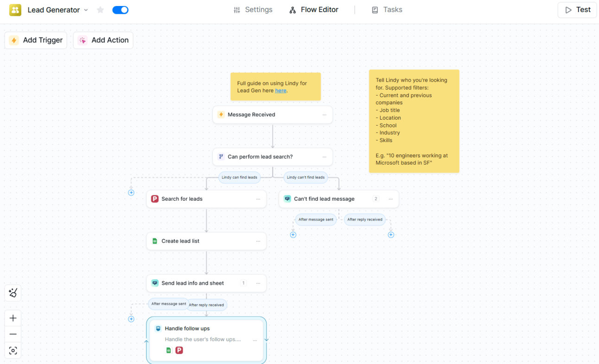Click the branch icon on Can perform lead search?
This screenshot has width=599, height=364.
tap(221, 157)
